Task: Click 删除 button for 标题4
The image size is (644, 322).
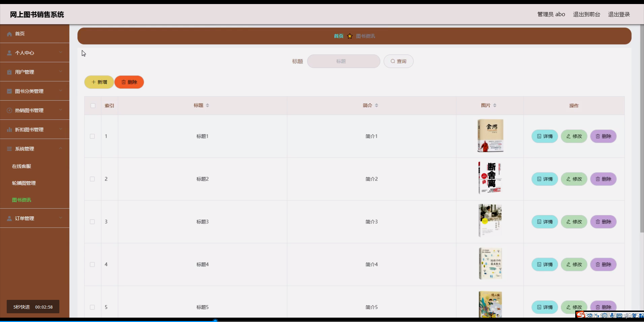Action: 603,265
